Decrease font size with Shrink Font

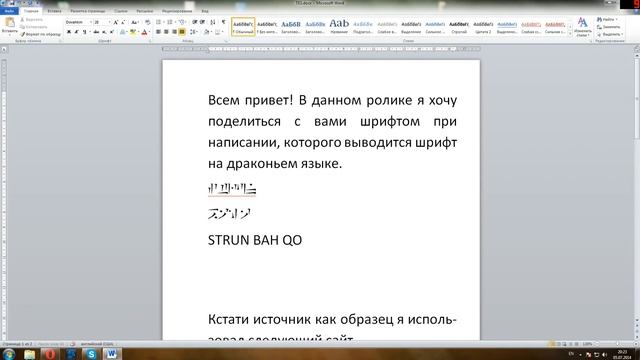(123, 22)
